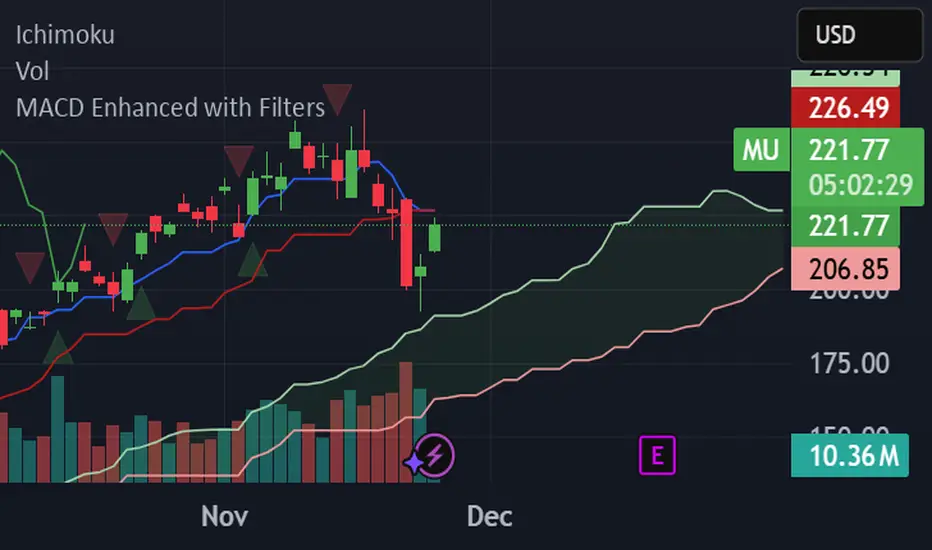Click the 175.00 price scale label

click(x=850, y=362)
